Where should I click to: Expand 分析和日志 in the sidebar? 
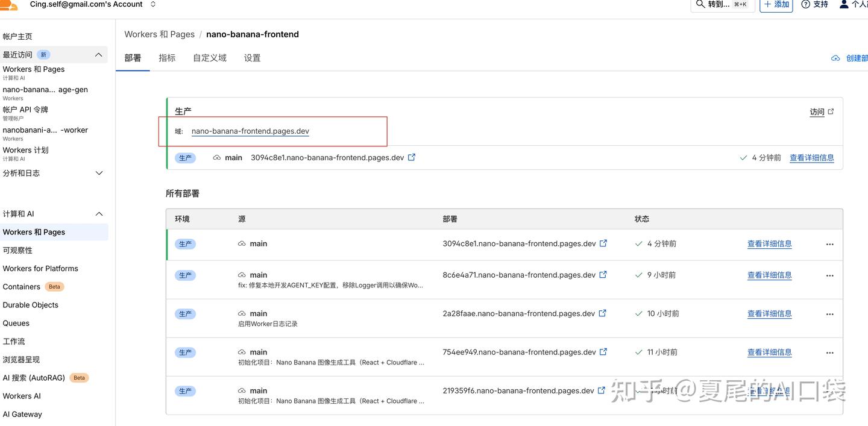pos(99,173)
